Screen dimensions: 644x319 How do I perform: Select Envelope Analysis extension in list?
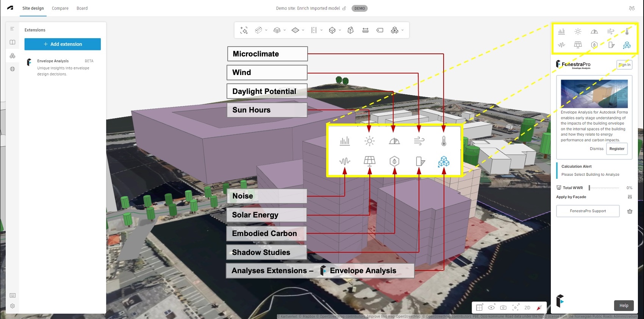[x=53, y=61]
